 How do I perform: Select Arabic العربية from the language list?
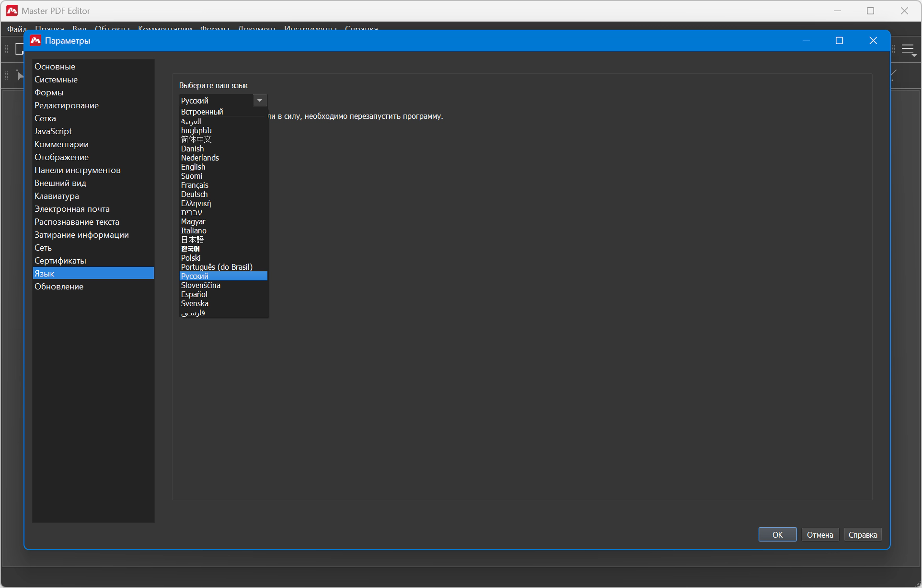223,121
